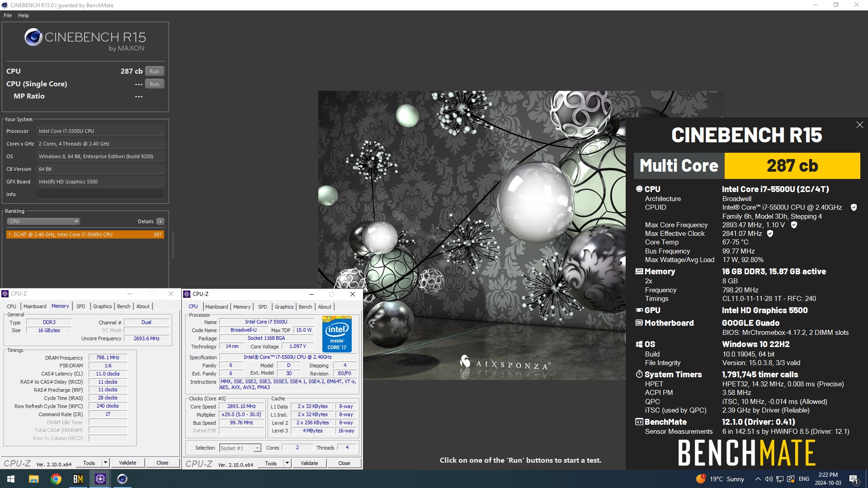Click the OS Windows icon in BenchMate panel
The height and width of the screenshot is (488, 868).
click(x=639, y=344)
